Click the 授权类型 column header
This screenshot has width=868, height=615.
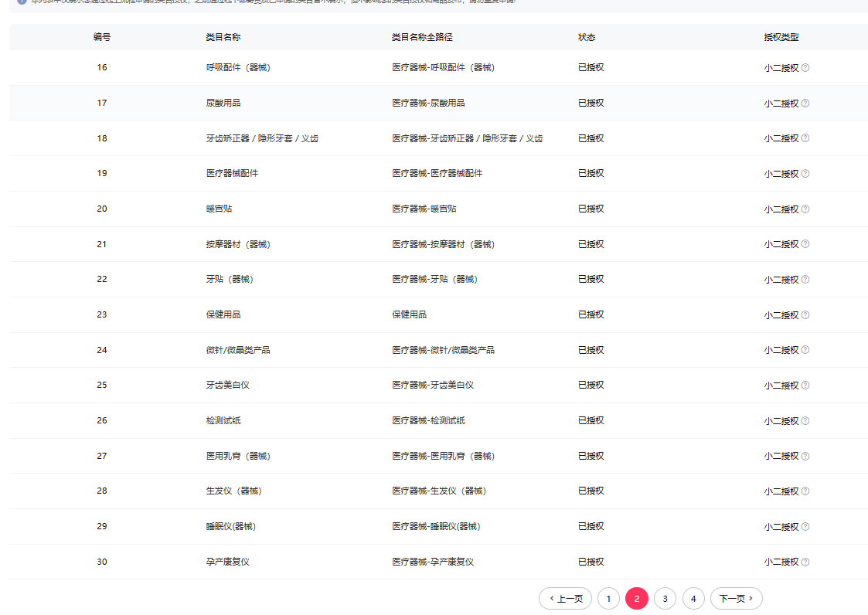781,37
